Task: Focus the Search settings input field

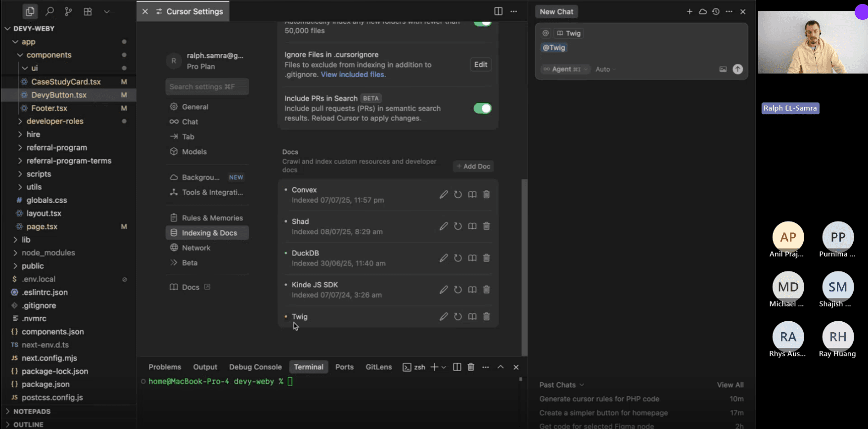Action: pyautogui.click(x=207, y=87)
